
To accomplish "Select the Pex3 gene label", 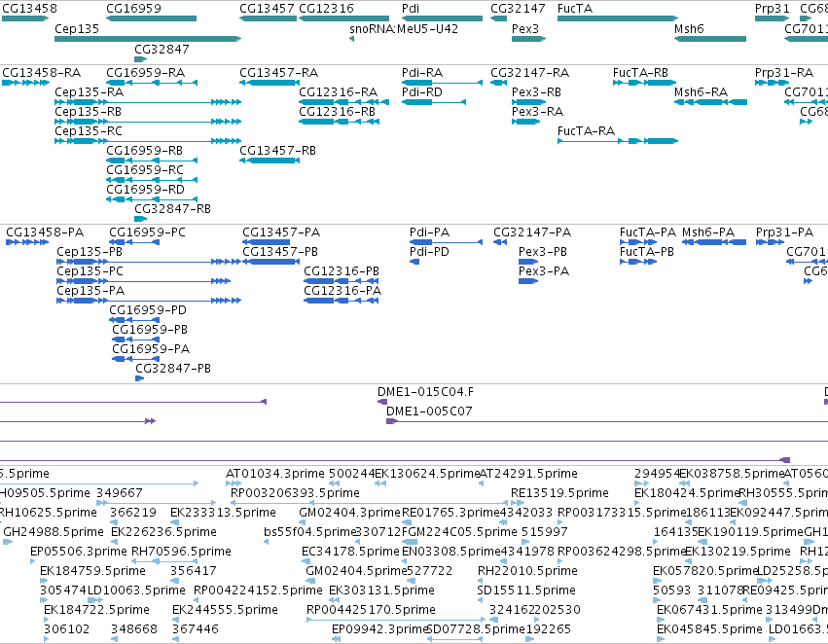I will 525,29.
